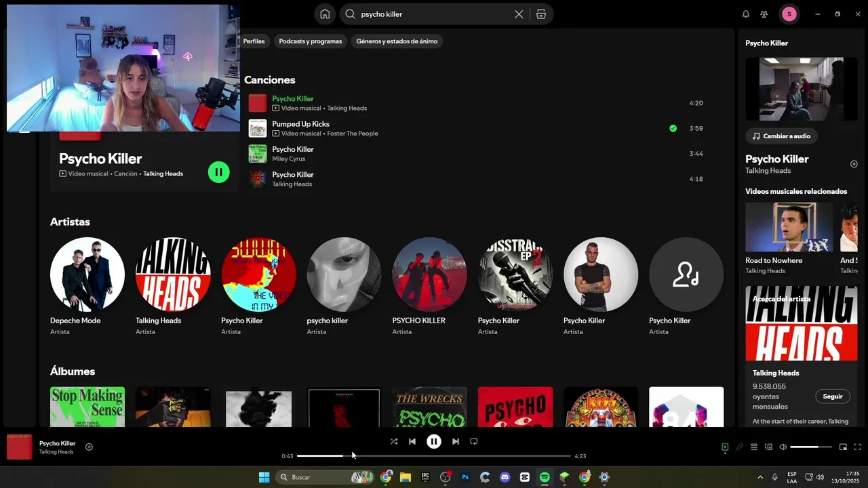
Task: Toggle shuffle playback
Action: (x=394, y=441)
